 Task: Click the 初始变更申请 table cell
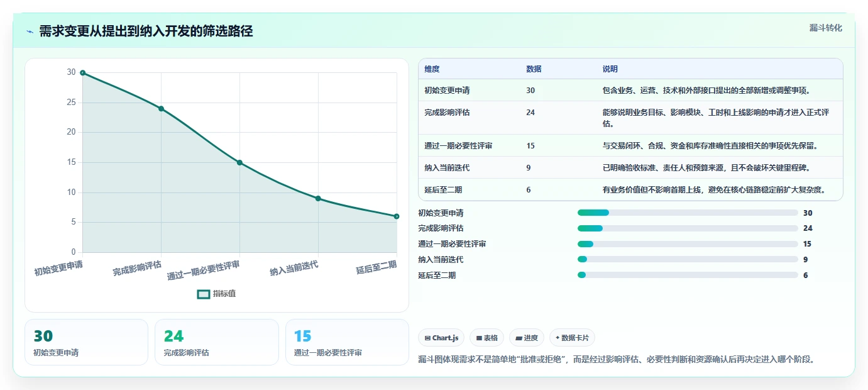447,91
